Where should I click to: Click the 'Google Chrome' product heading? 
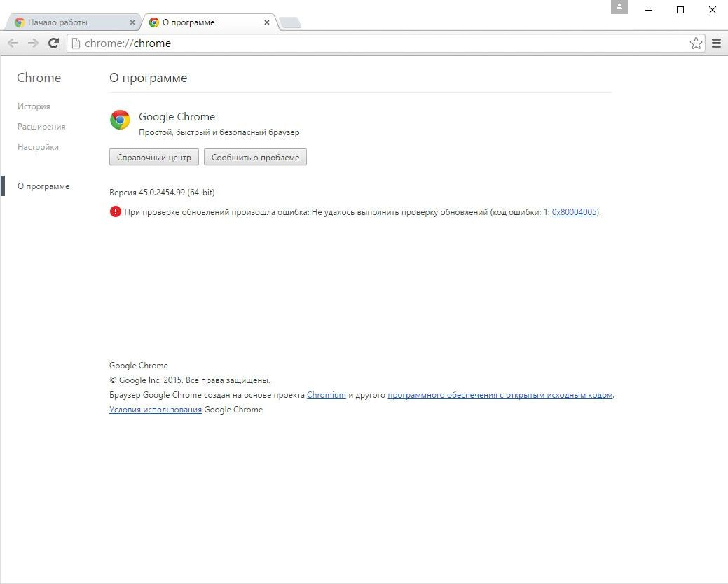[177, 116]
